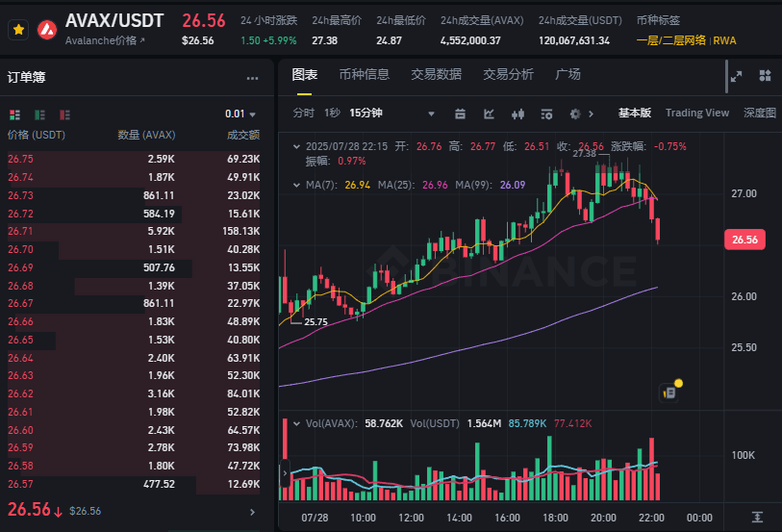Viewport: 782px width, 532px height.
Task: Collapse the Vol indicator legend chevron
Action: (297, 424)
